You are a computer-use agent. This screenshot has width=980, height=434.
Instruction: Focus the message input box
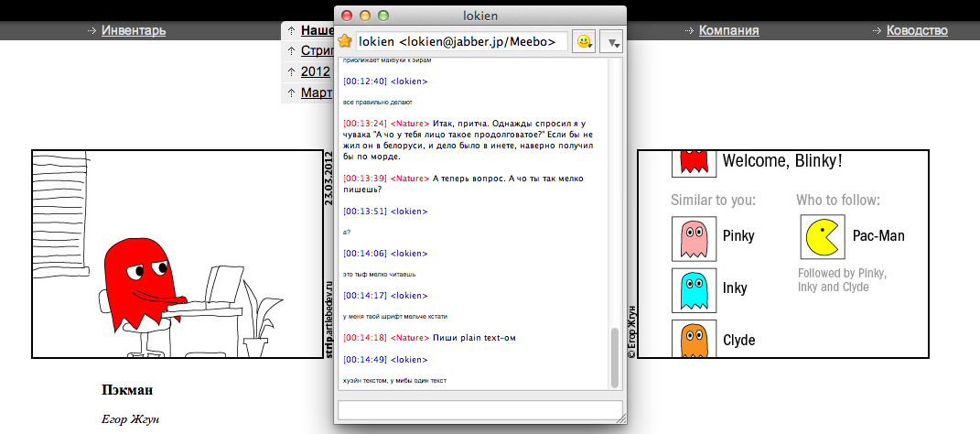[479, 409]
